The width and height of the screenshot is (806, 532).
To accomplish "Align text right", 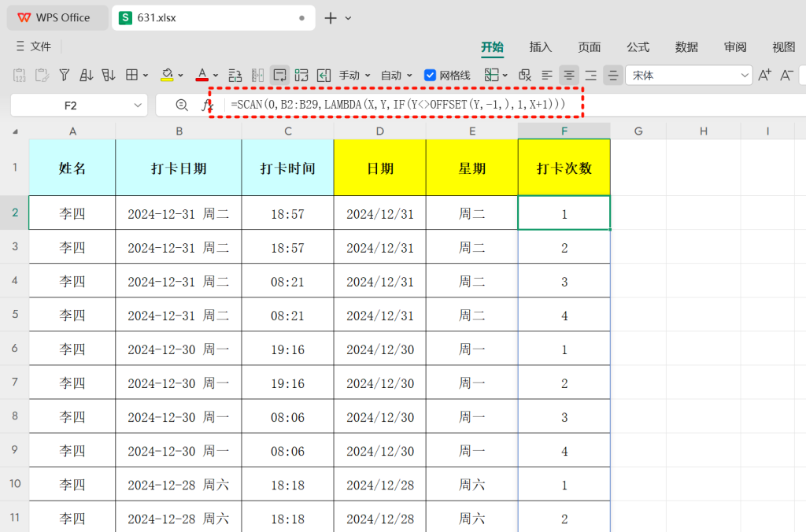I will [591, 76].
